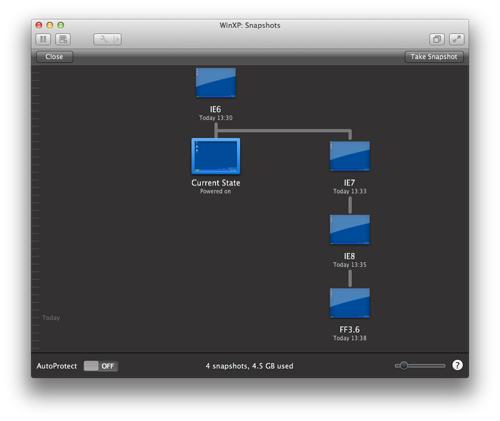Image resolution: width=500 pixels, height=421 pixels.
Task: Click the "Today 13:38" timestamp text
Action: click(x=350, y=338)
